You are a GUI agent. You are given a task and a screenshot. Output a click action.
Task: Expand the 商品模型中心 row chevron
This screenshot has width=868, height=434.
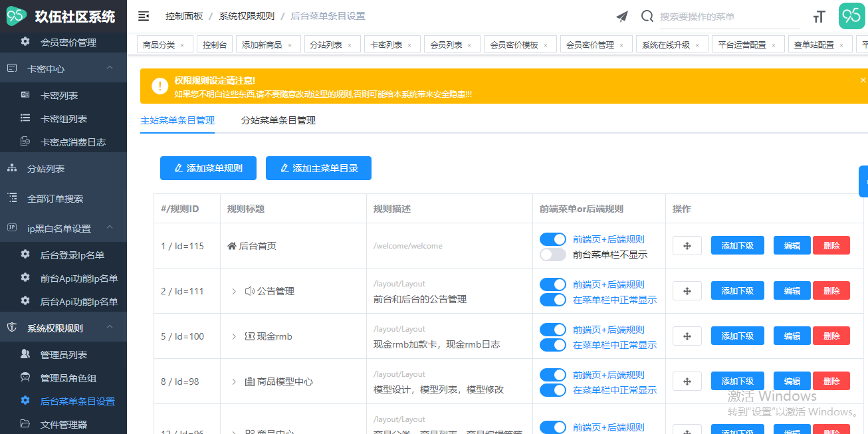[x=234, y=381]
